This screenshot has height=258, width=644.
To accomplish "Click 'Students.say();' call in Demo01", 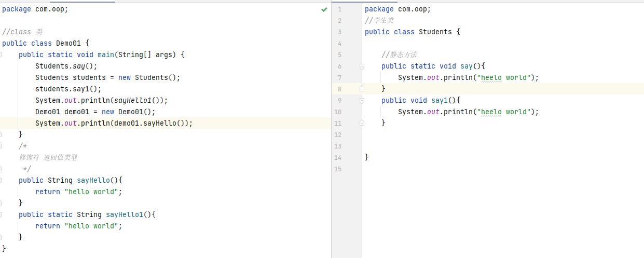I will [x=66, y=66].
